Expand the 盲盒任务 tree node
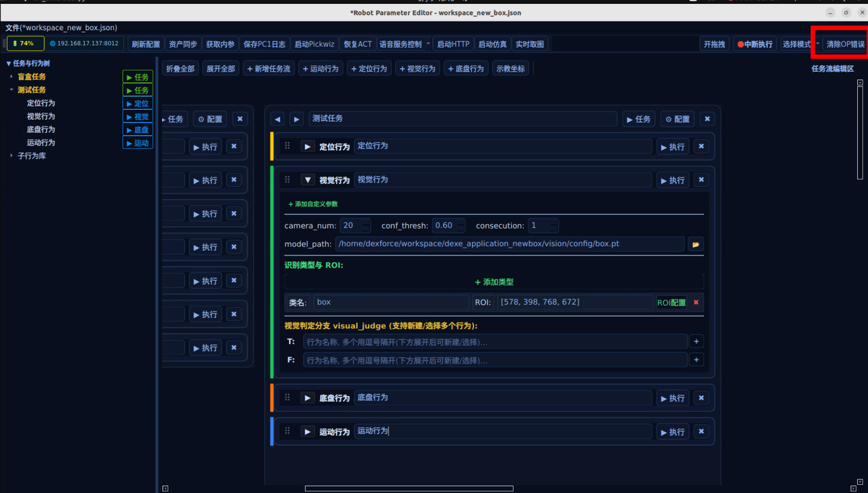This screenshot has height=493, width=868. [12, 77]
